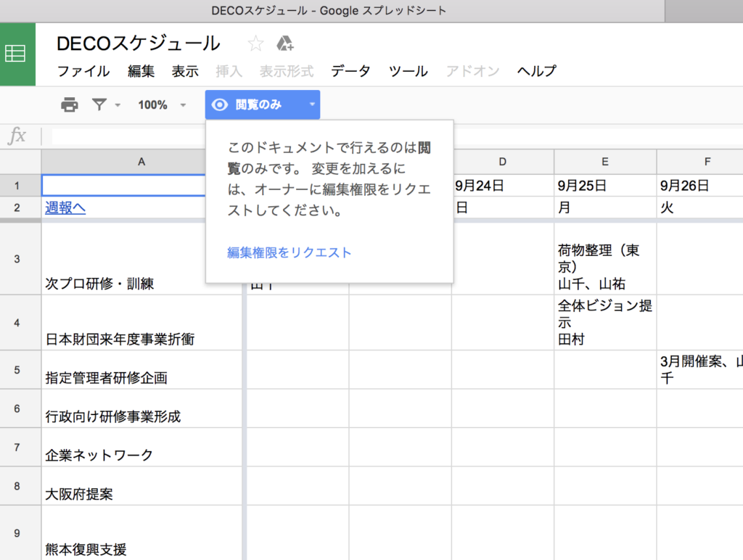Screen dimensions: 743x560
Task: Select row 9 header
Action: [20, 532]
